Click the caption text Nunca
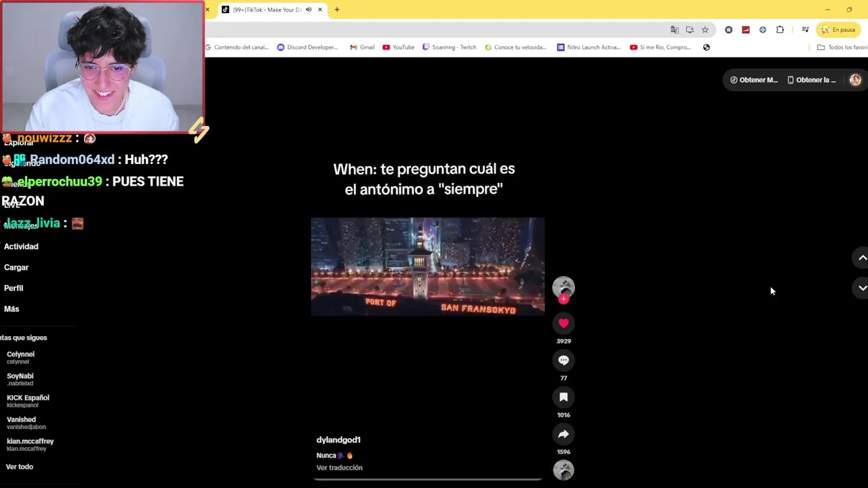The height and width of the screenshot is (488, 868). click(326, 455)
